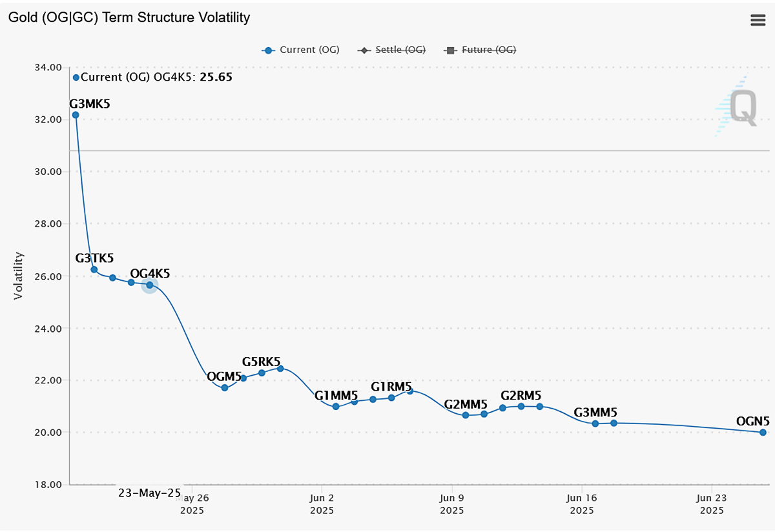Click the Settle (OG) diamond legend marker
The height and width of the screenshot is (532, 775).
(x=365, y=49)
